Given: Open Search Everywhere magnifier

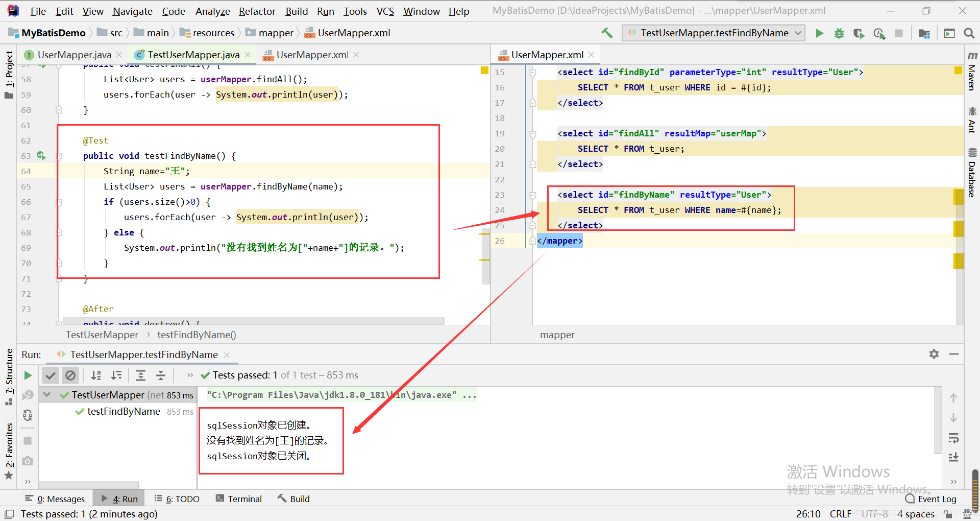Looking at the screenshot, I should pos(969,33).
